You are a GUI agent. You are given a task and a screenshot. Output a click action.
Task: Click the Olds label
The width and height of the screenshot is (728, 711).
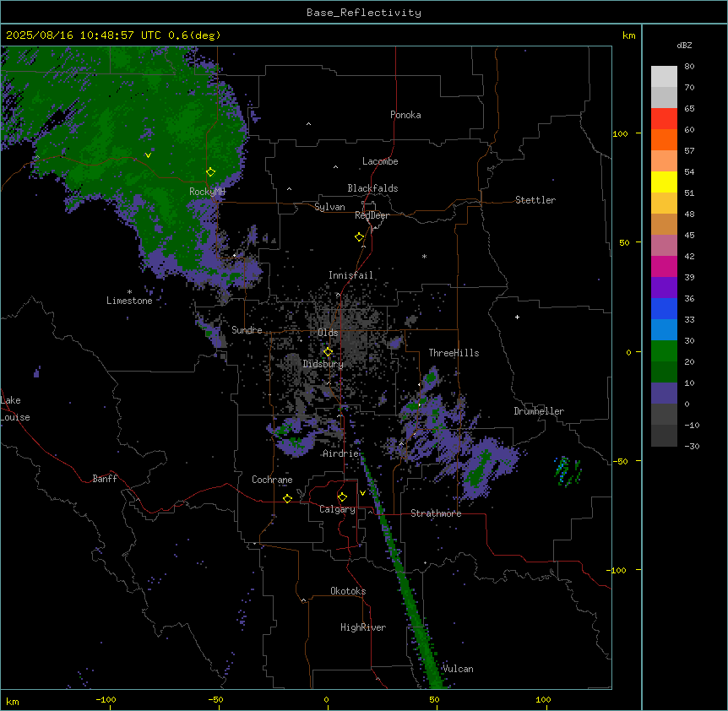pyautogui.click(x=328, y=333)
